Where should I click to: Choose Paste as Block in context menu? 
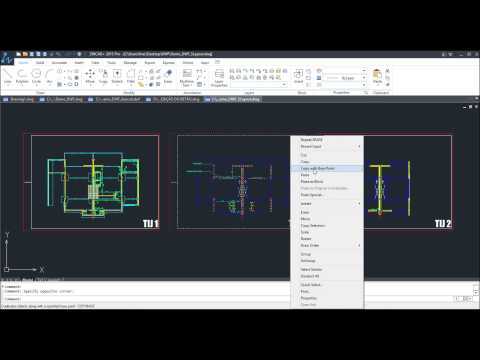(x=328, y=182)
